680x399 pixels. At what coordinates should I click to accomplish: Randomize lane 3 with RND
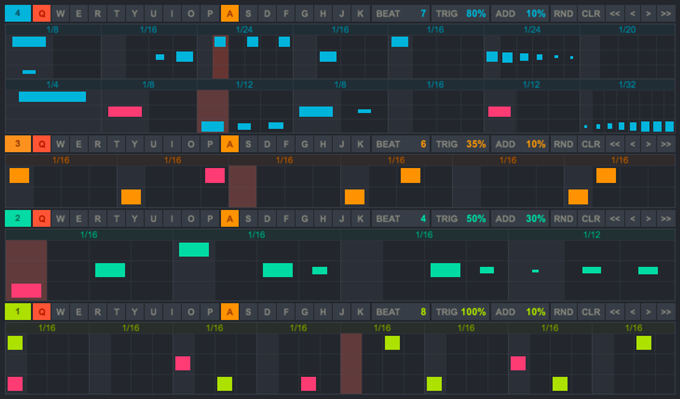click(x=563, y=144)
